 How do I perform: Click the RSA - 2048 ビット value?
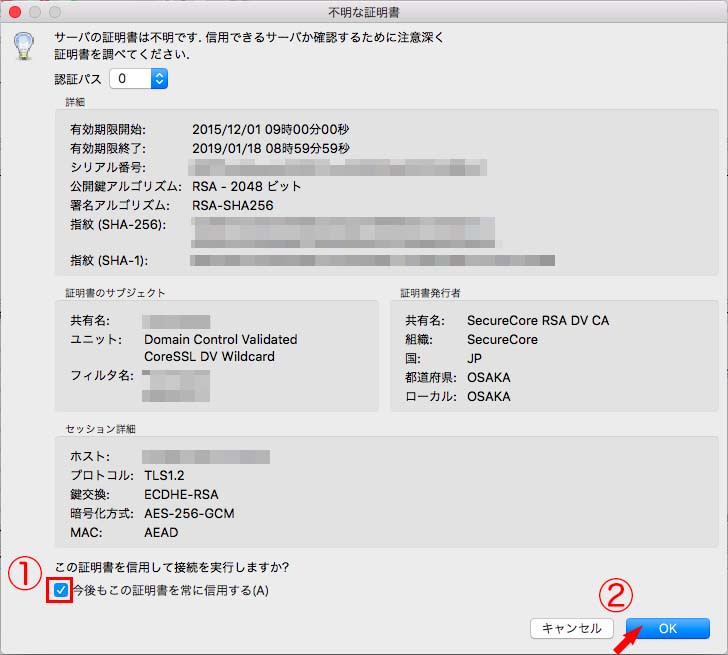247,187
